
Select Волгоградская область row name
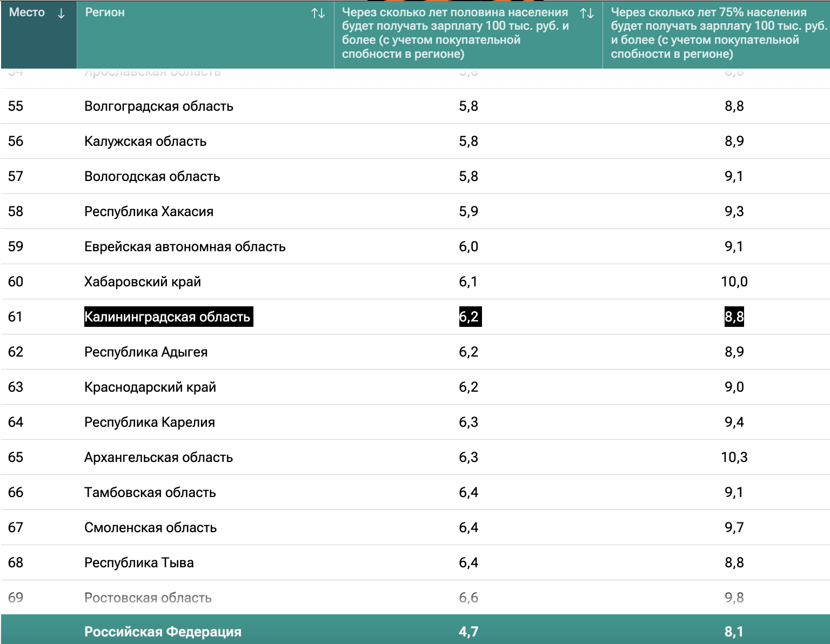[x=159, y=106]
